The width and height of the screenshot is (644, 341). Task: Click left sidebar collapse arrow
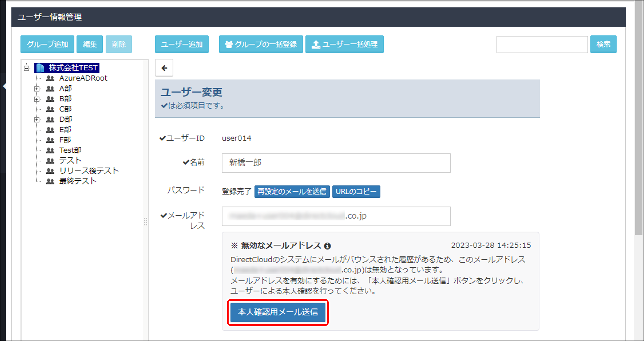click(x=4, y=86)
